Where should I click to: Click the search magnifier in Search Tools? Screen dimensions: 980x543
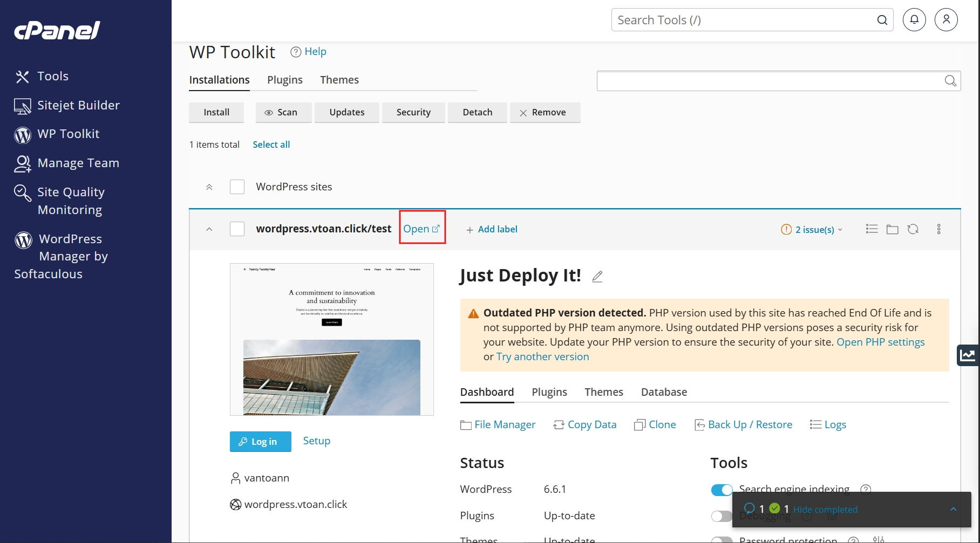[x=882, y=20]
